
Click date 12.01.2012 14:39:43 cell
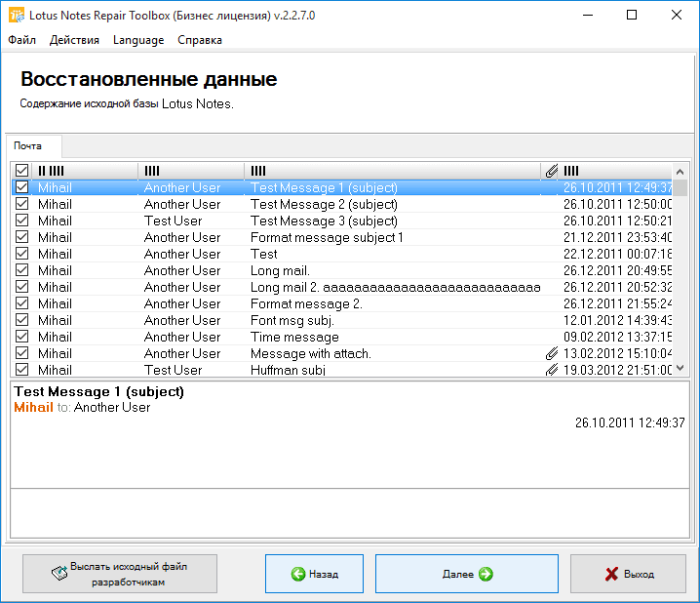point(618,320)
